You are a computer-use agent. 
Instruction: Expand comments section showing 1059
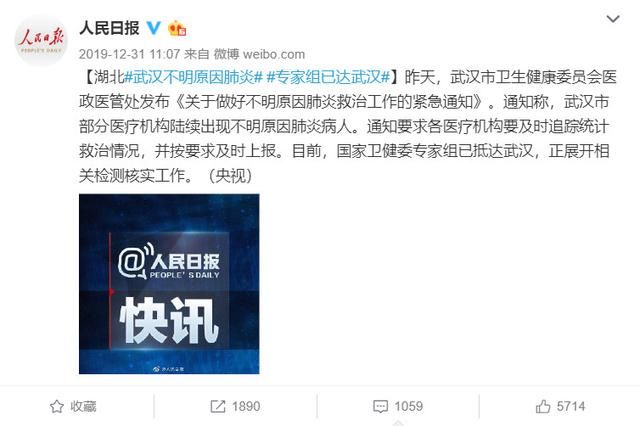click(398, 406)
